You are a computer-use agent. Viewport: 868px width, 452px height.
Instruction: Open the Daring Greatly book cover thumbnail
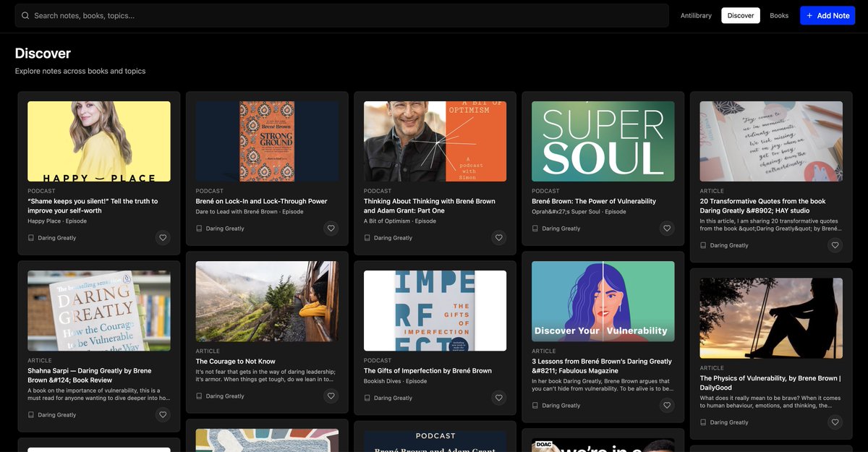[99, 311]
